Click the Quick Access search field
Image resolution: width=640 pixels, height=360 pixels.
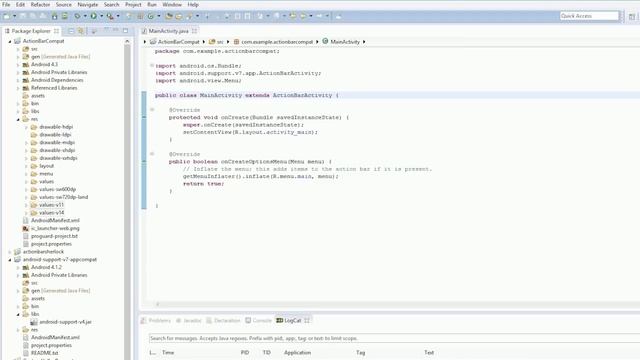(589, 16)
